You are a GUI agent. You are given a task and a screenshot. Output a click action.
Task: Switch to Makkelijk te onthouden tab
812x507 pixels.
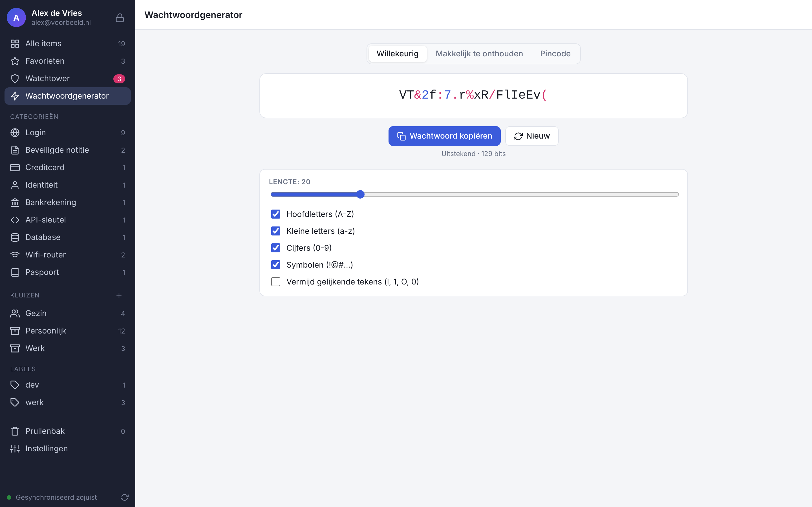(x=479, y=54)
